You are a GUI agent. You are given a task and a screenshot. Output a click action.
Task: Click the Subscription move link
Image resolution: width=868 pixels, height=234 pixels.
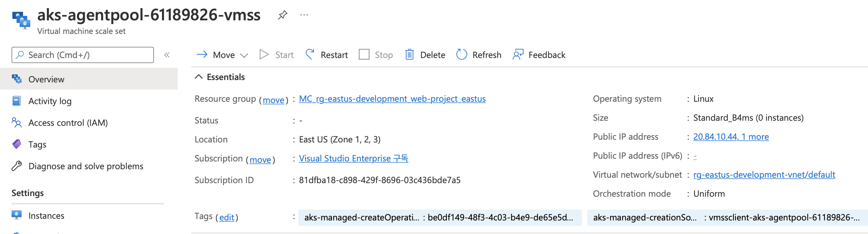click(x=260, y=160)
